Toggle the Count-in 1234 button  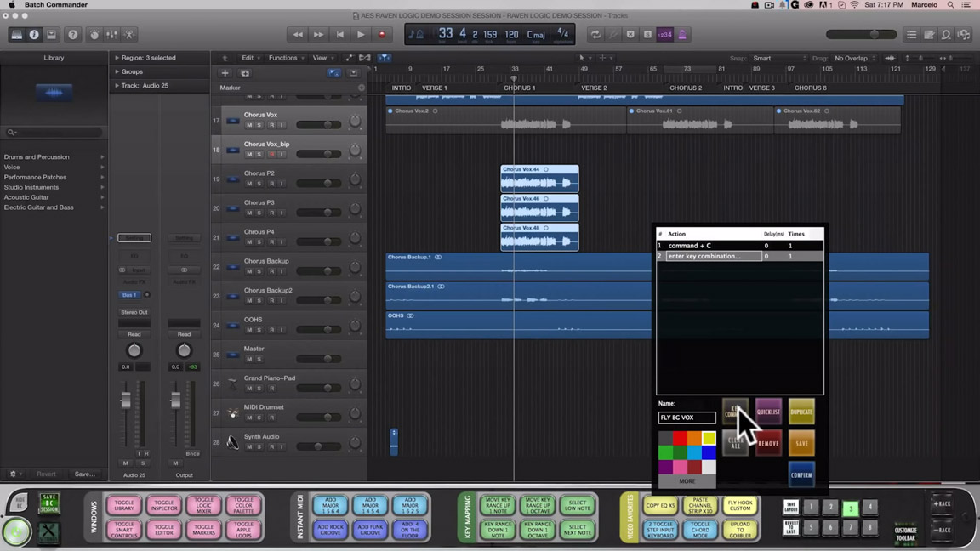[665, 35]
